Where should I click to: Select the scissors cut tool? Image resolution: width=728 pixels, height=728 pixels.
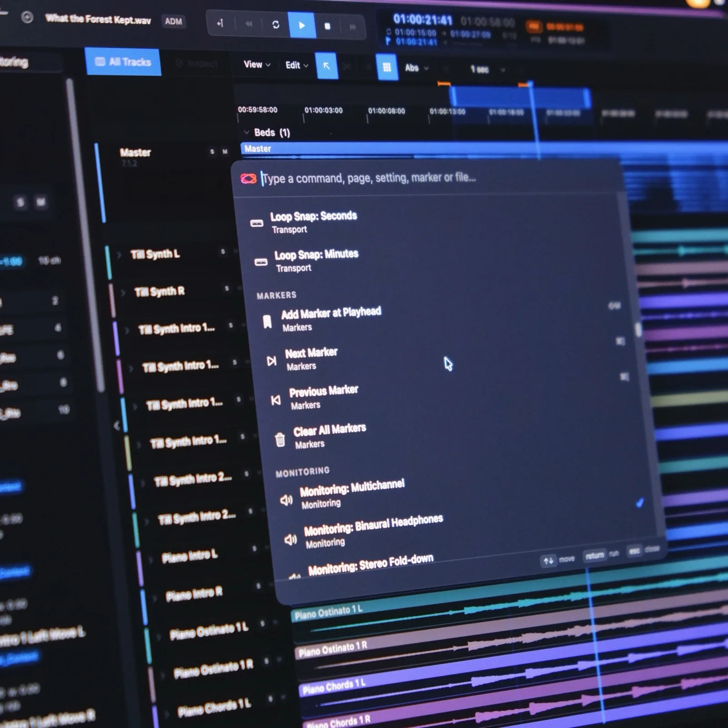(347, 67)
